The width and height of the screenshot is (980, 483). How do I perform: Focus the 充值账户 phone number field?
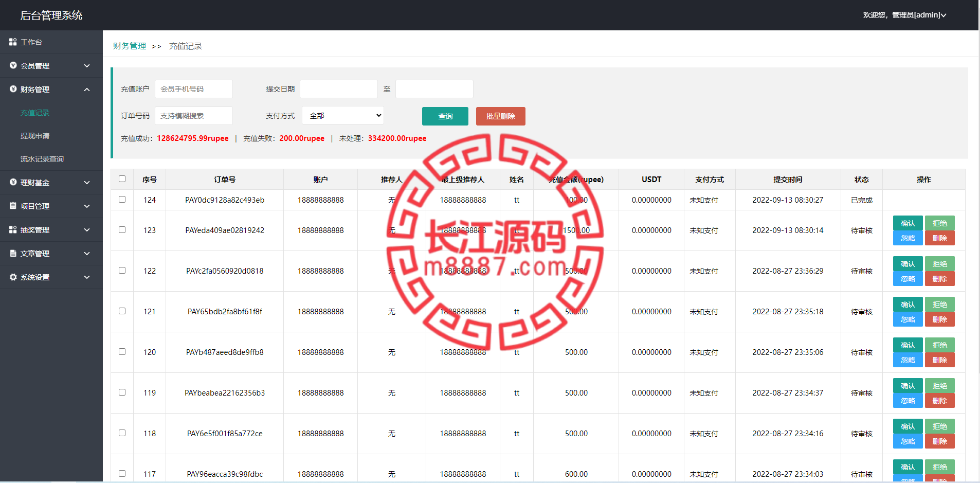click(x=194, y=89)
